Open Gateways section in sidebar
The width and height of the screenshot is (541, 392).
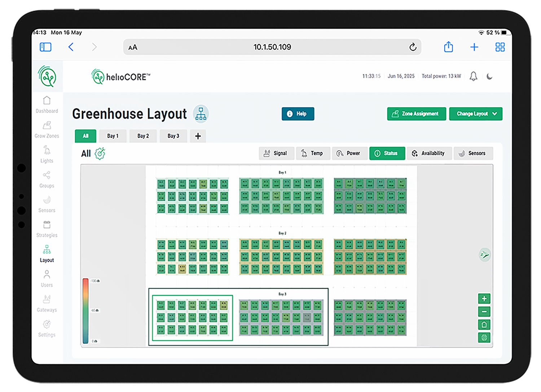coord(47,304)
